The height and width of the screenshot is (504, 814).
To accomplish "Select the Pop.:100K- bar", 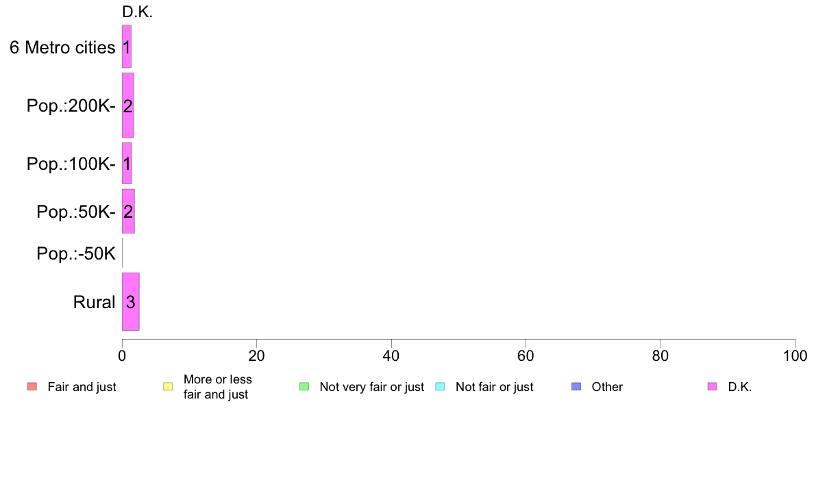I will tap(127, 164).
